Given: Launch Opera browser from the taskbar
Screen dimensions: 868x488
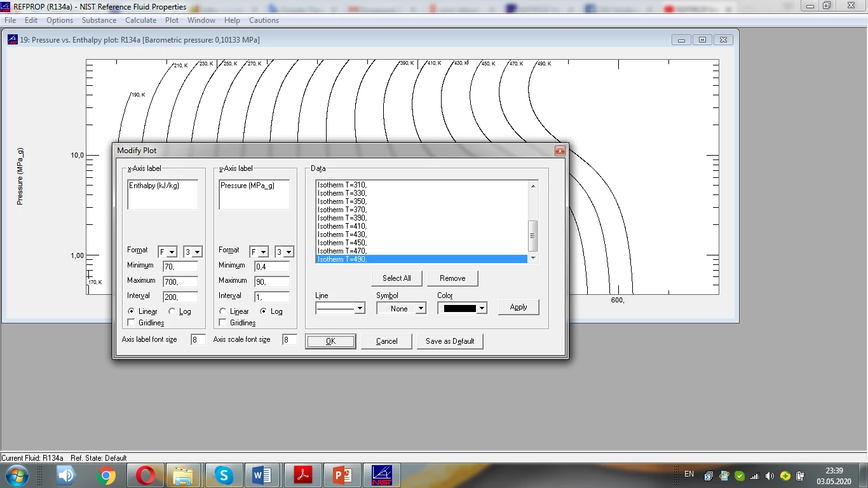Looking at the screenshot, I should pyautogui.click(x=146, y=475).
